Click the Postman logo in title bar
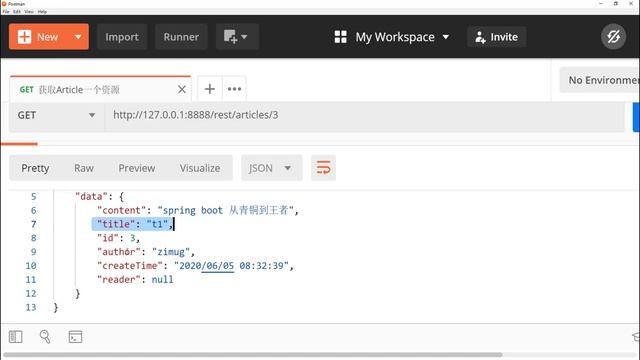Image resolution: width=640 pixels, height=360 pixels. [x=4, y=4]
